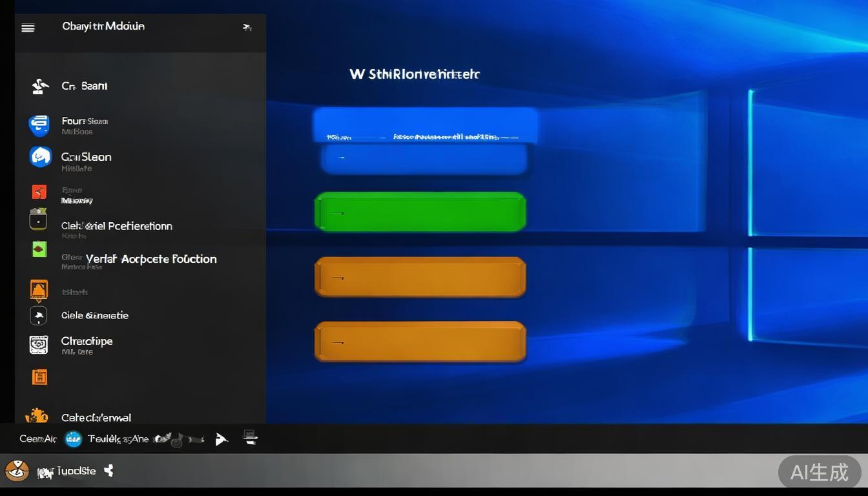Click the white icon beside 'Cr. Saanl'
Image resolution: width=868 pixels, height=496 pixels.
40,86
